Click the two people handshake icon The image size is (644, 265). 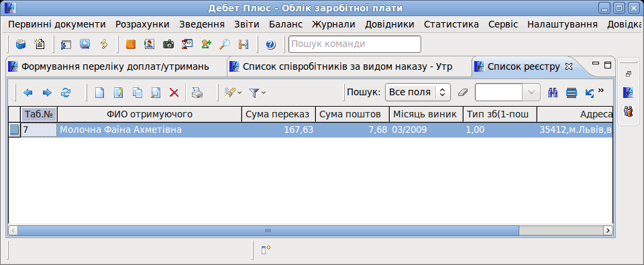244,44
